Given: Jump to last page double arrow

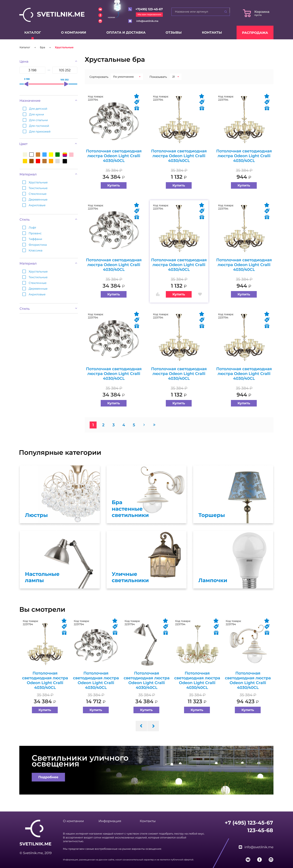Looking at the screenshot, I should click(x=154, y=425).
